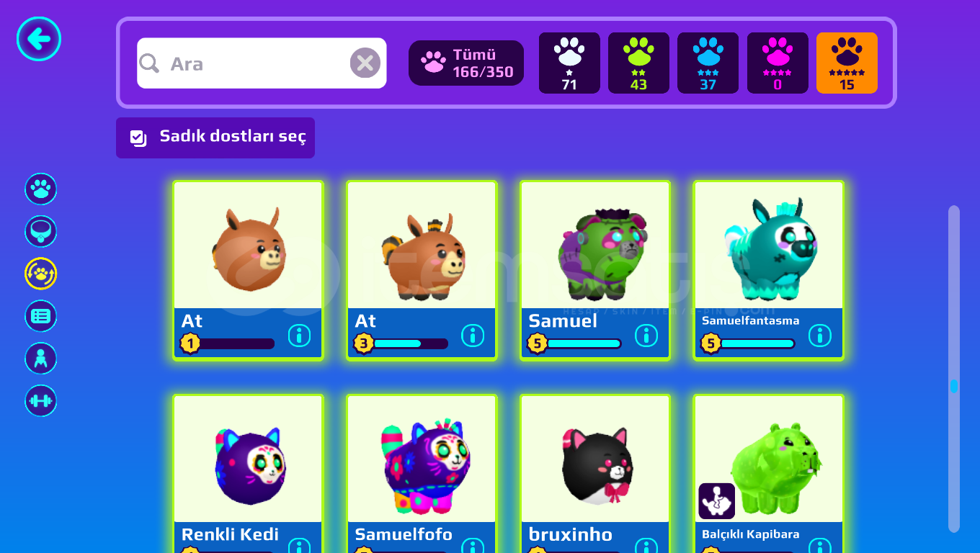
Task: Toggle Sadık dostları seç checkbox
Action: pyautogui.click(x=215, y=138)
